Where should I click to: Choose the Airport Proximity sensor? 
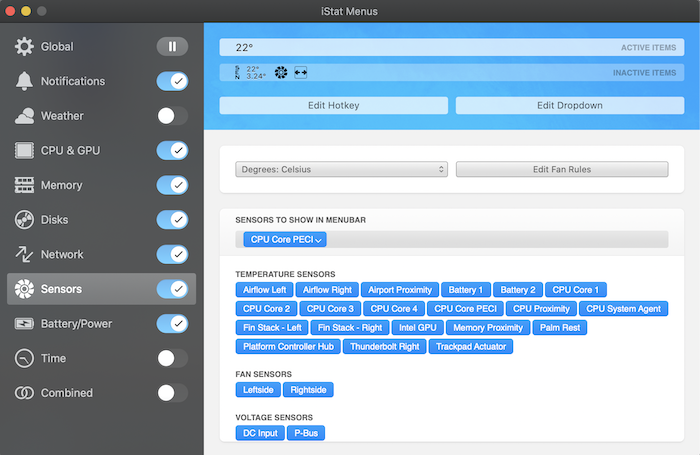tap(400, 290)
